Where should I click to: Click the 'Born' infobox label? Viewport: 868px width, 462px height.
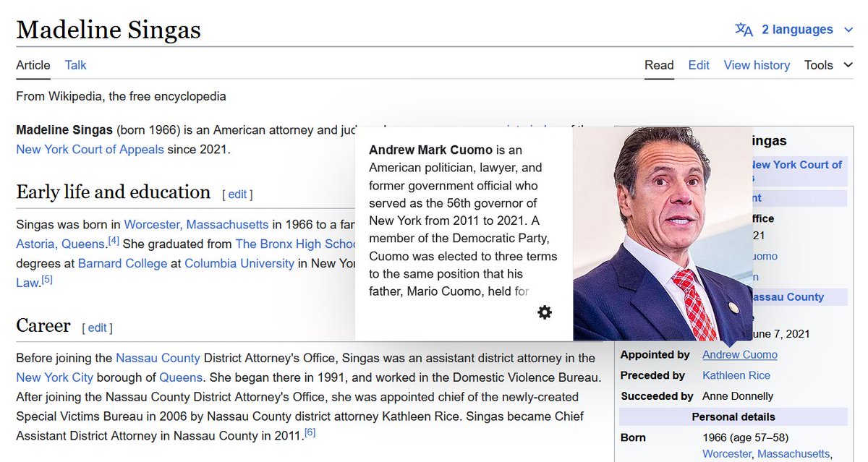(633, 437)
